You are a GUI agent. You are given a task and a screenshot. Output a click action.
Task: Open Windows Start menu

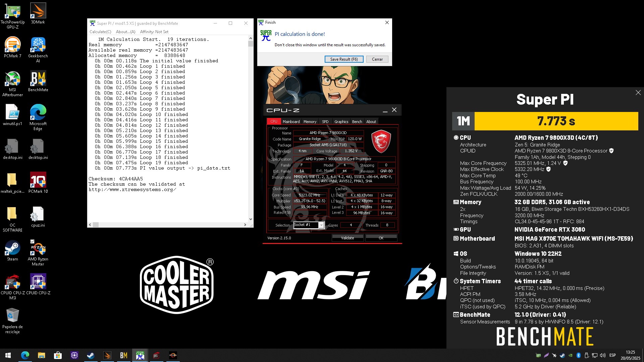[8, 355]
